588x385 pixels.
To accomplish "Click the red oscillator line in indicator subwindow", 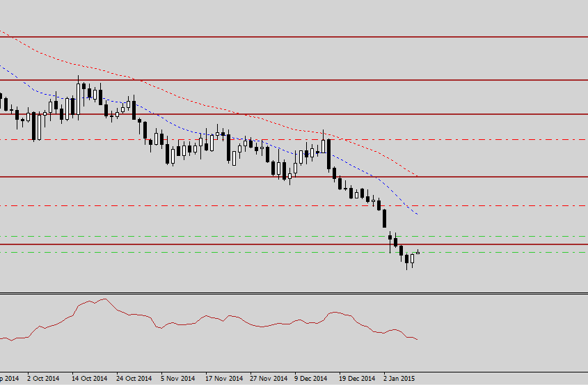I will tap(209, 317).
